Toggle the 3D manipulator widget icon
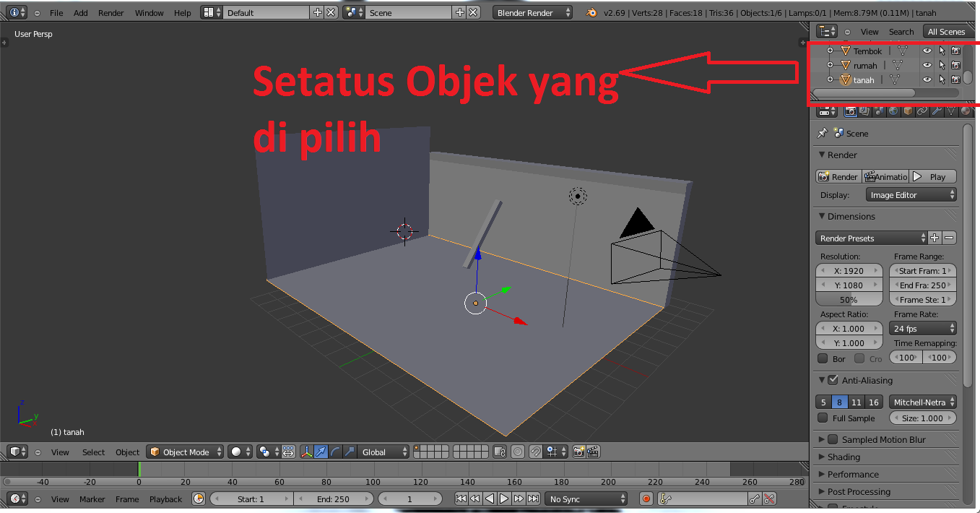 [x=307, y=452]
